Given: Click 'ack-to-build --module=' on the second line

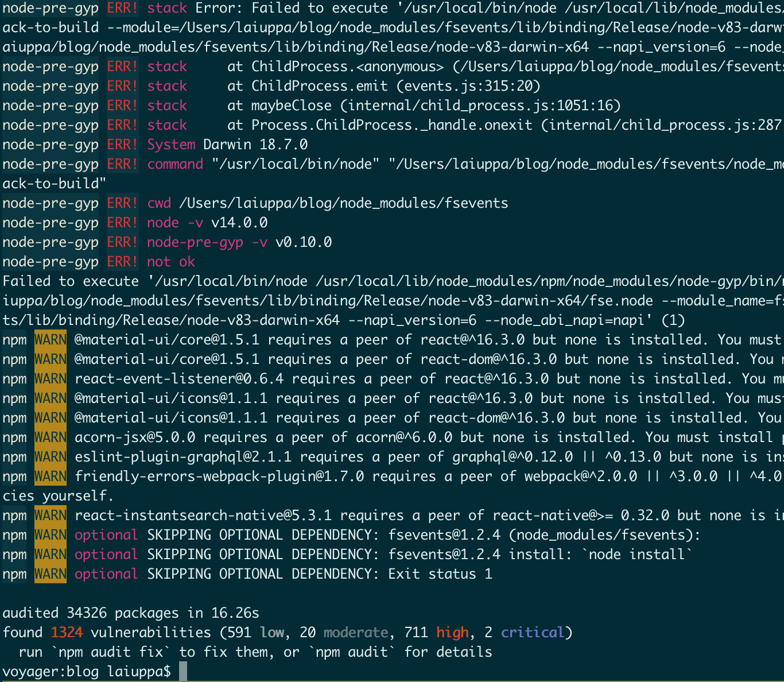Looking at the screenshot, I should point(91,27).
